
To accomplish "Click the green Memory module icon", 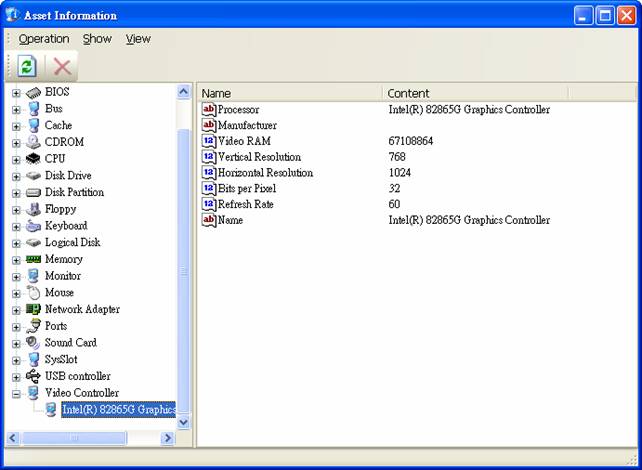I will coord(34,259).
